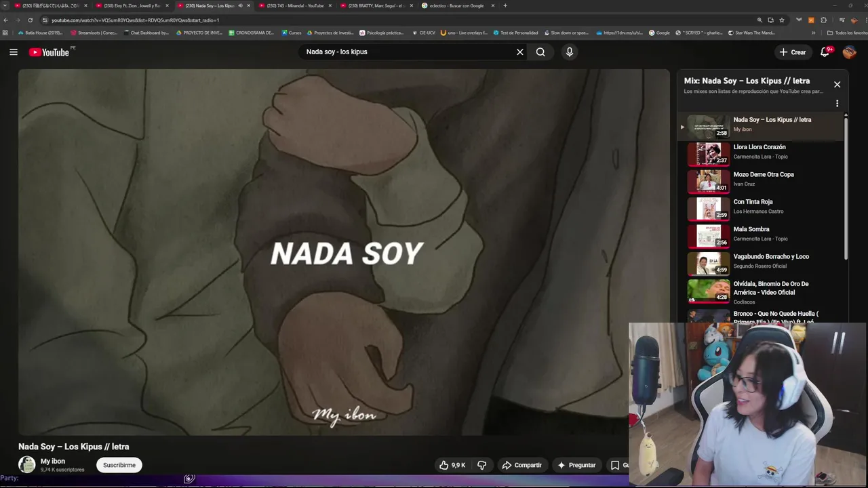Open the Todos los favoritos folder
The width and height of the screenshot is (868, 488).
click(x=847, y=33)
